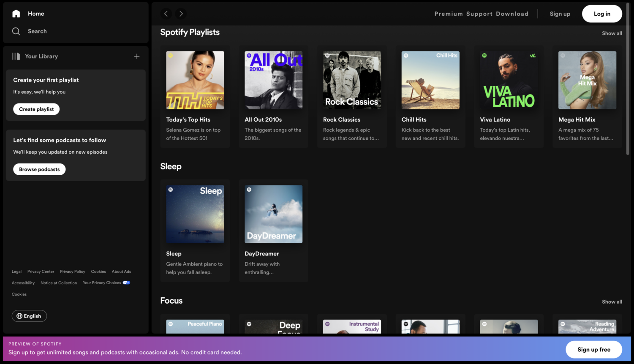Click the globe icon in English button

click(19, 316)
